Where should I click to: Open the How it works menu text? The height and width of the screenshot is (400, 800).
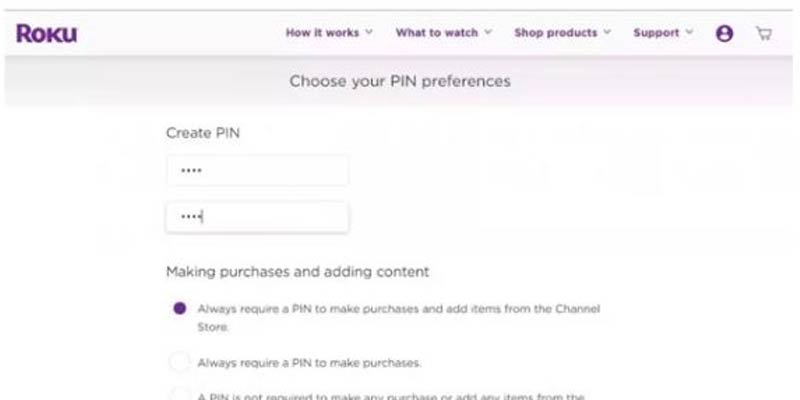[322, 33]
